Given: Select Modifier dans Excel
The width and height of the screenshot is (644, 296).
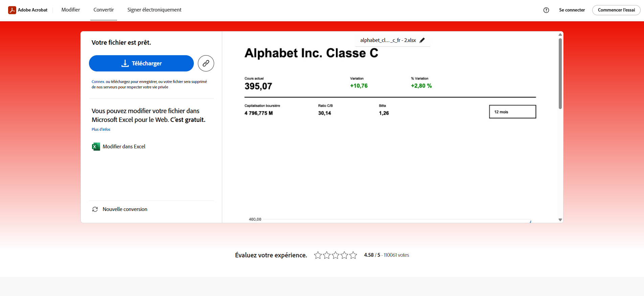Looking at the screenshot, I should point(124,147).
